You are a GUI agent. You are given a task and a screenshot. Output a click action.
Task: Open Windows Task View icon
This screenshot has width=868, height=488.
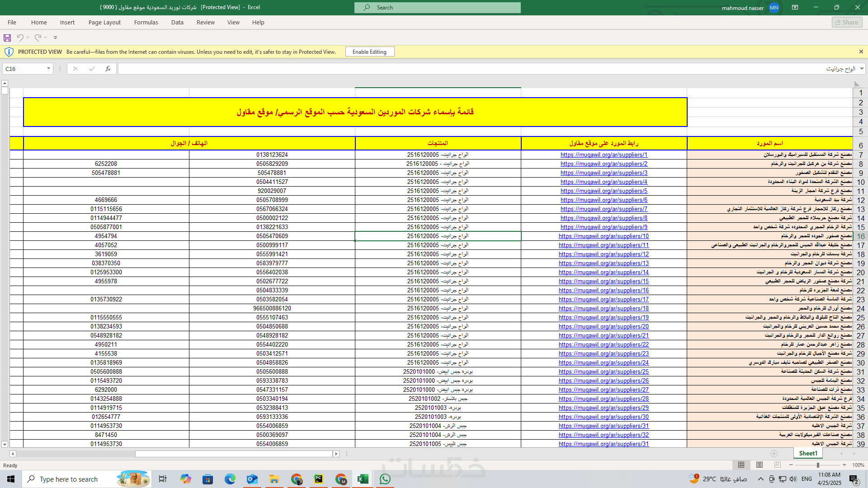click(163, 479)
